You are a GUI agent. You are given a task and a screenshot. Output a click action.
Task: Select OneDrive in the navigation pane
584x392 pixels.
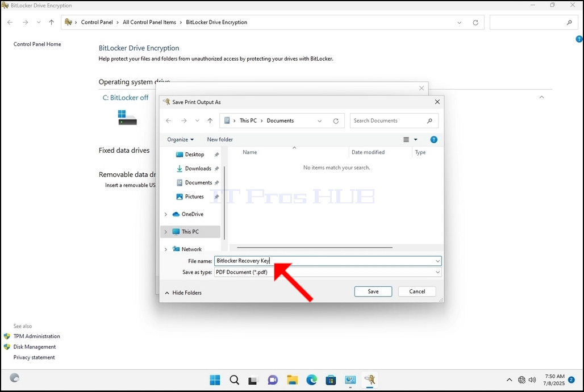[192, 214]
